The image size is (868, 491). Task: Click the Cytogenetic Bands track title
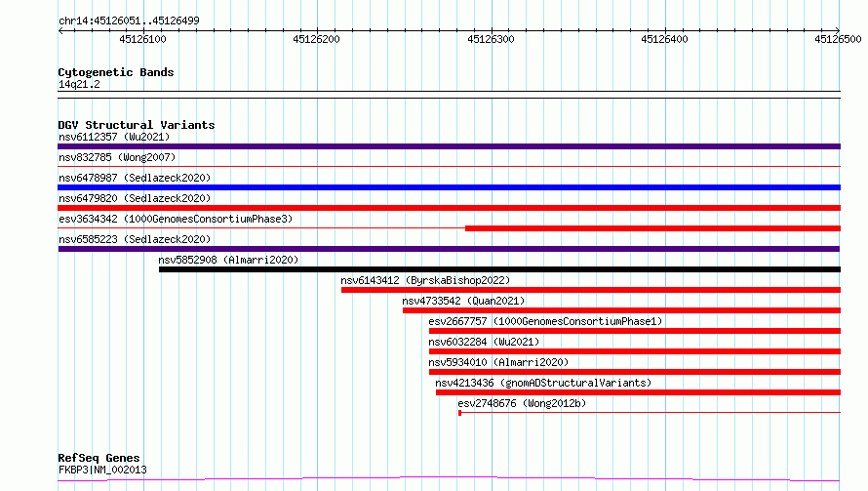point(116,72)
